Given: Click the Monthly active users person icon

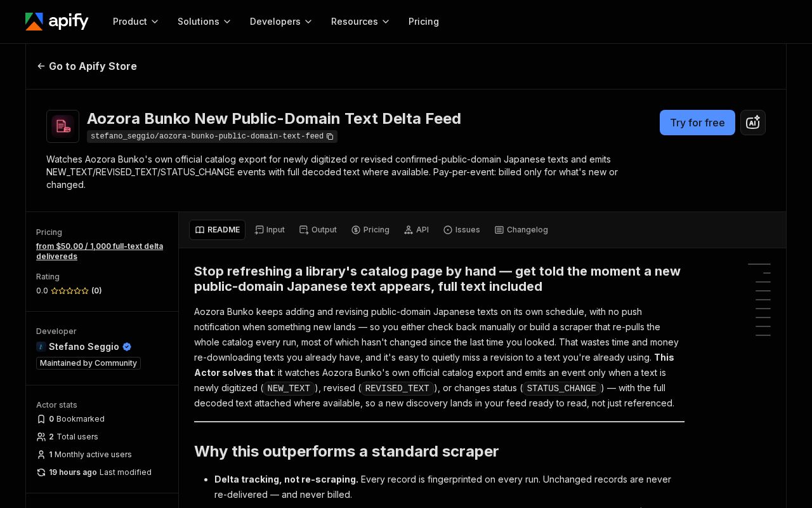Looking at the screenshot, I should pyautogui.click(x=41, y=455).
